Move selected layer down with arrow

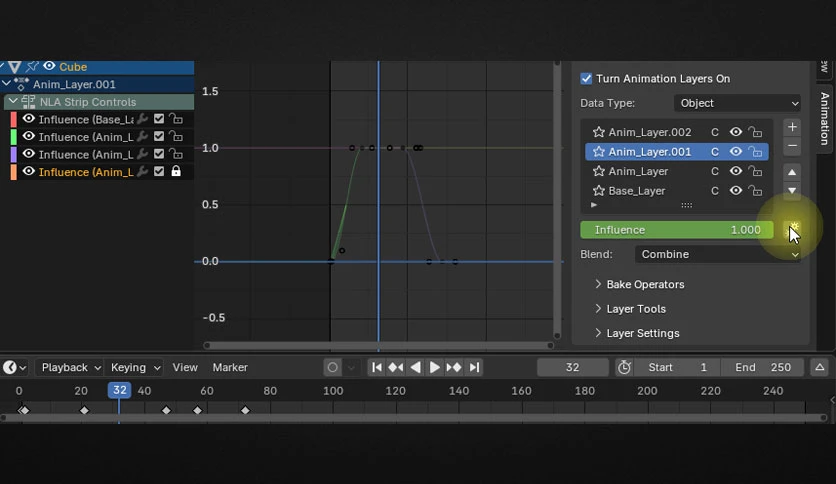point(792,190)
